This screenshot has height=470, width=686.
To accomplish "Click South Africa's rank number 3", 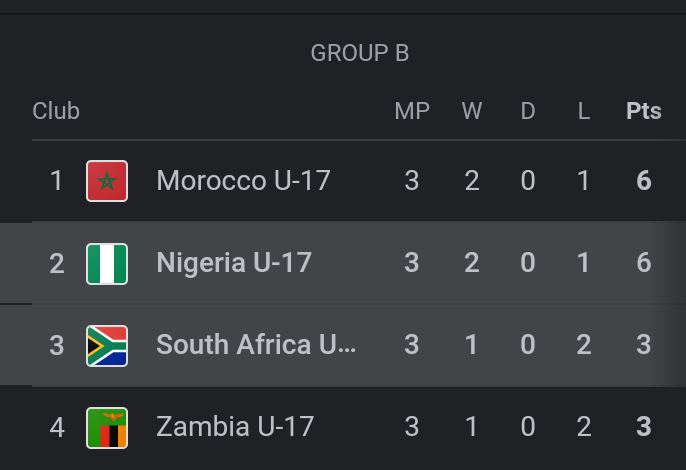I will (57, 345).
